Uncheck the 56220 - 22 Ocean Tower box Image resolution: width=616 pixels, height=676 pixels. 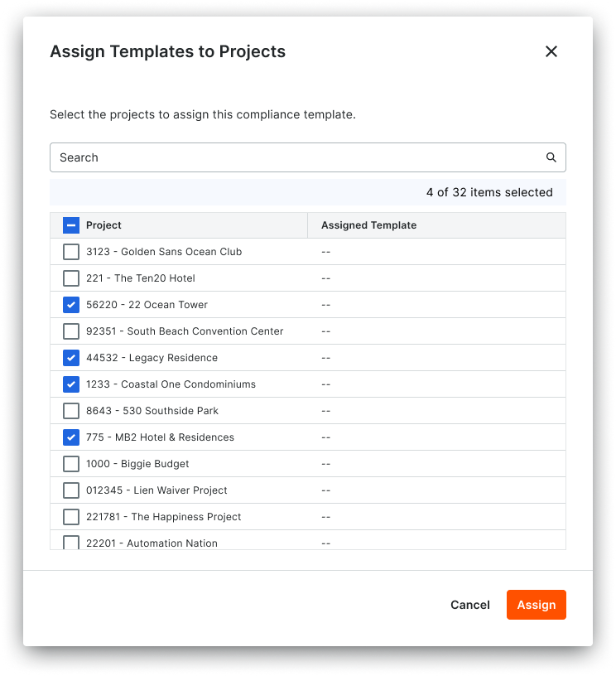tap(71, 305)
